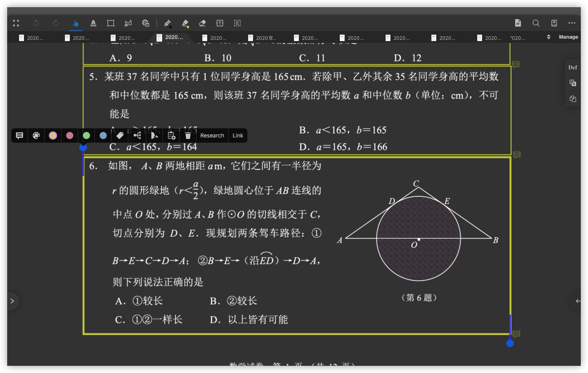588x373 pixels.
Task: Expand the left sidebar chevron
Action: click(12, 301)
